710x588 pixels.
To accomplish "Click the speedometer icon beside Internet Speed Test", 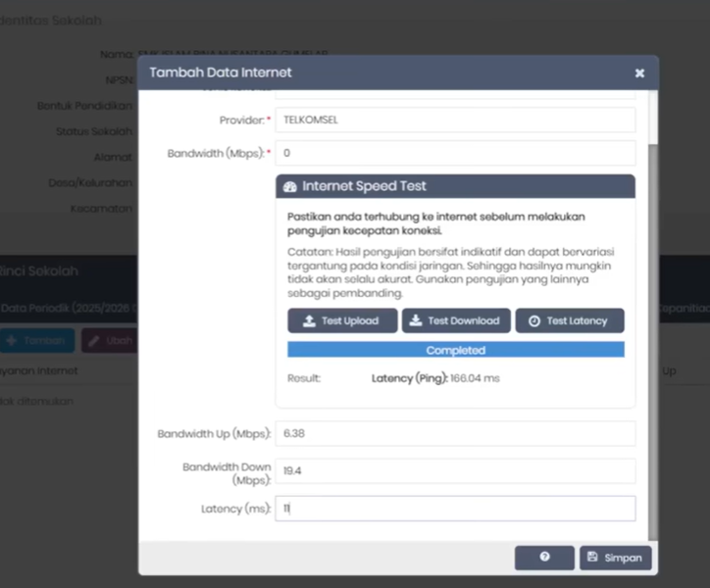I will [x=289, y=186].
